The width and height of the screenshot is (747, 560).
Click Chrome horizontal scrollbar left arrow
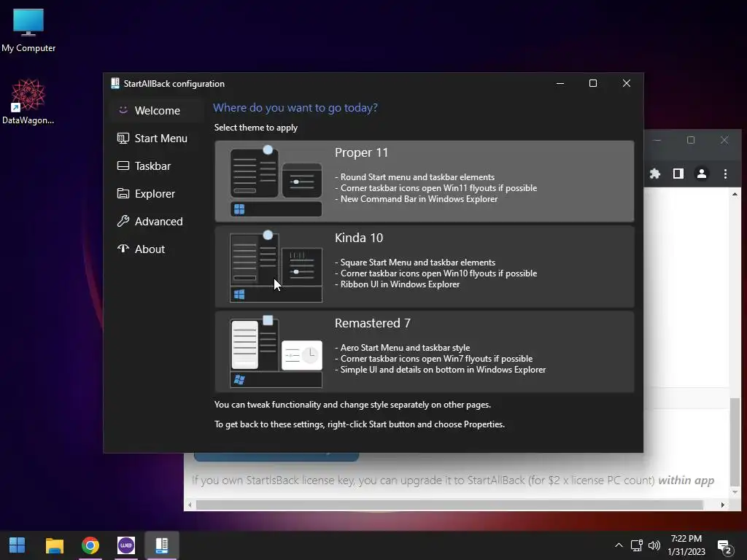(190, 505)
